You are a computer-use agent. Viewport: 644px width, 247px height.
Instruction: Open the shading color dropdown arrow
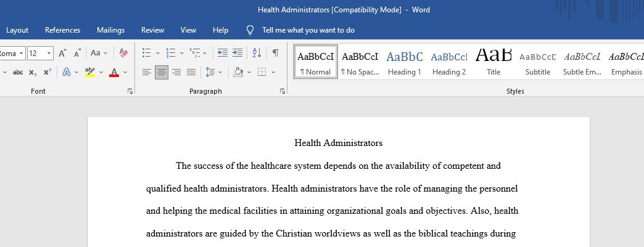click(x=249, y=73)
